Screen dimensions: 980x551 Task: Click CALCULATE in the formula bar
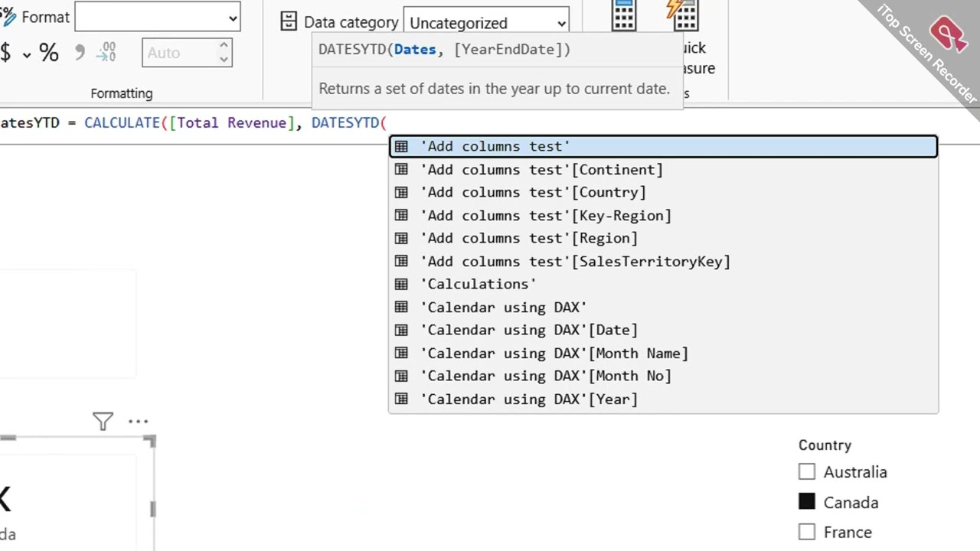coord(122,122)
